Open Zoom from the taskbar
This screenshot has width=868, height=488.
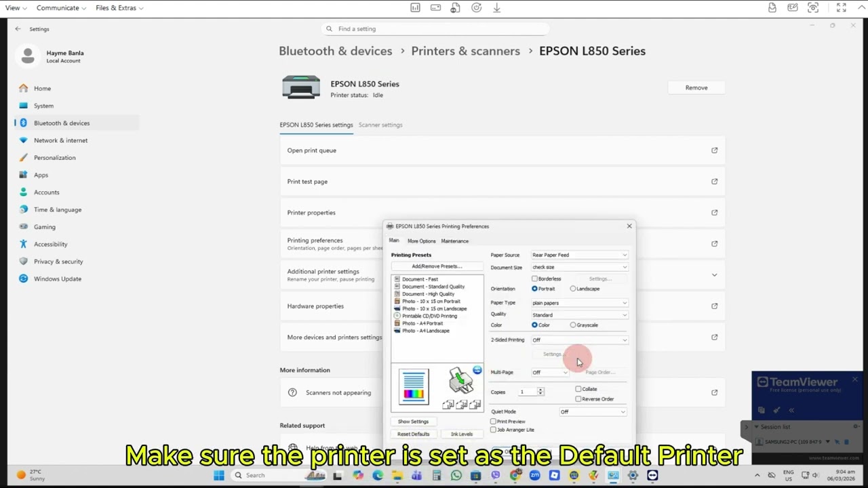click(x=535, y=475)
